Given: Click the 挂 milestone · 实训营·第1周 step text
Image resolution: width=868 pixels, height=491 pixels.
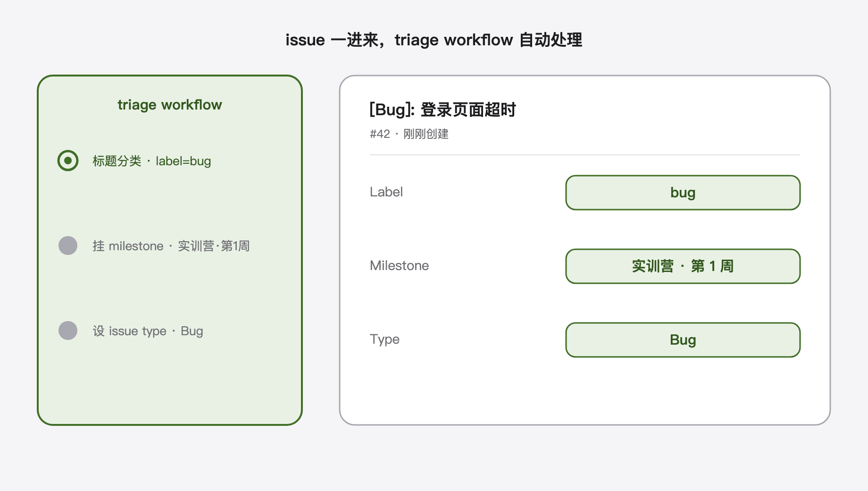Looking at the screenshot, I should [x=171, y=246].
